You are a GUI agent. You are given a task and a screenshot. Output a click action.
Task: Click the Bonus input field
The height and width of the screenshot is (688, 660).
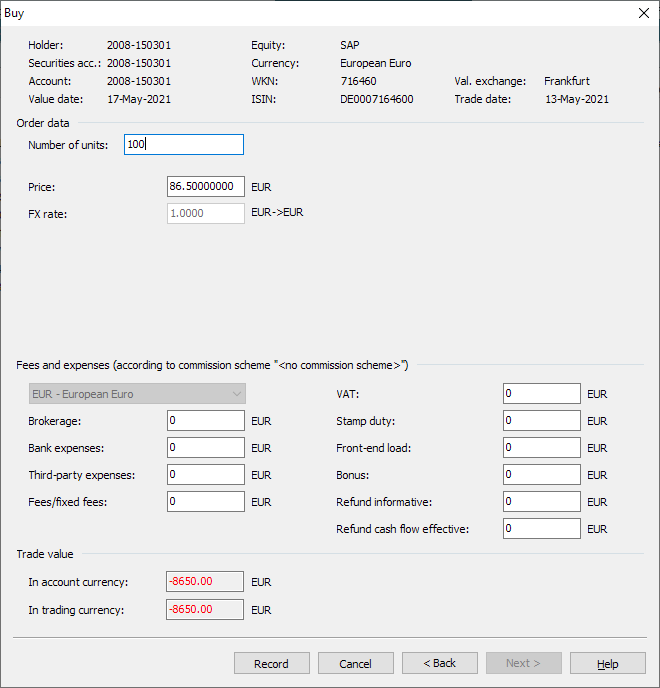541,475
